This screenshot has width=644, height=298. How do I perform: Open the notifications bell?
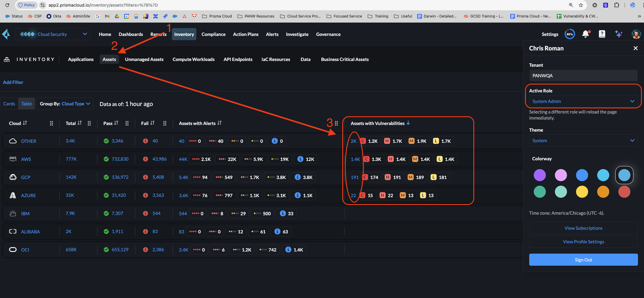pyautogui.click(x=586, y=34)
